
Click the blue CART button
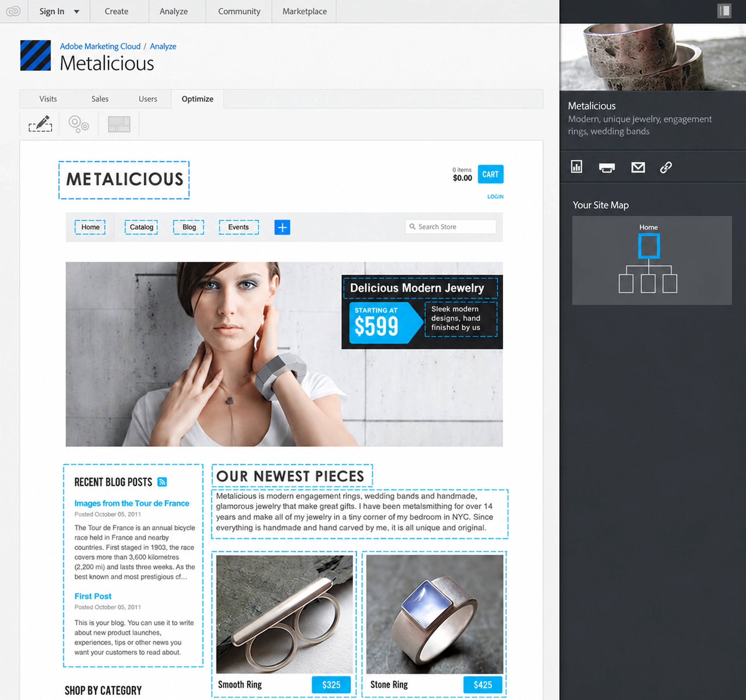tap(490, 174)
